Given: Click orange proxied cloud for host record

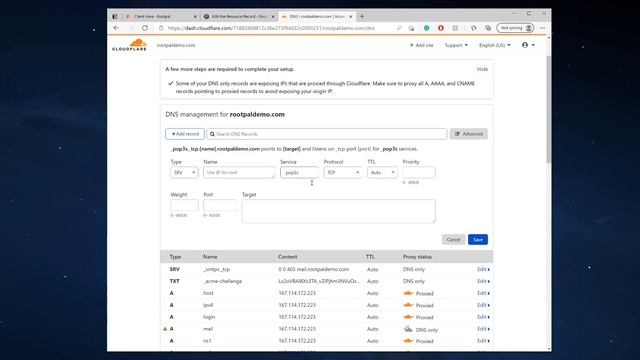Looking at the screenshot, I should (408, 293).
